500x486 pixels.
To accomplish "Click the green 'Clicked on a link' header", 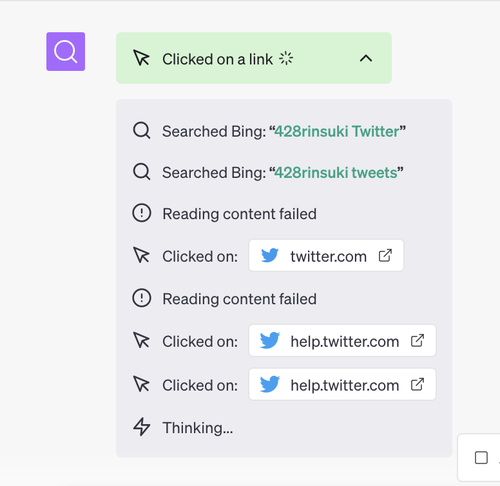I will 254,58.
